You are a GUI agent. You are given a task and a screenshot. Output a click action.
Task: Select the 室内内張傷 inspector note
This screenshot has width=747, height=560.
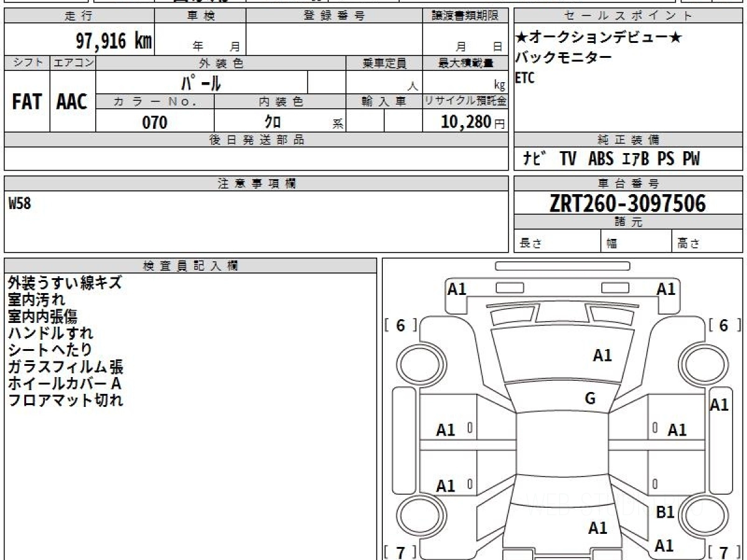point(42,317)
